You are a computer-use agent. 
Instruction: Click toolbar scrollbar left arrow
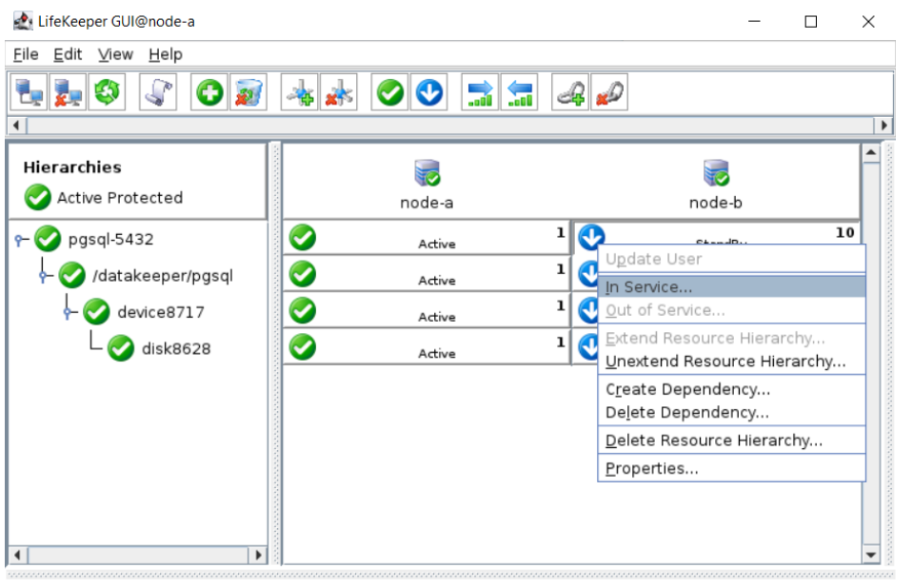pos(16,126)
